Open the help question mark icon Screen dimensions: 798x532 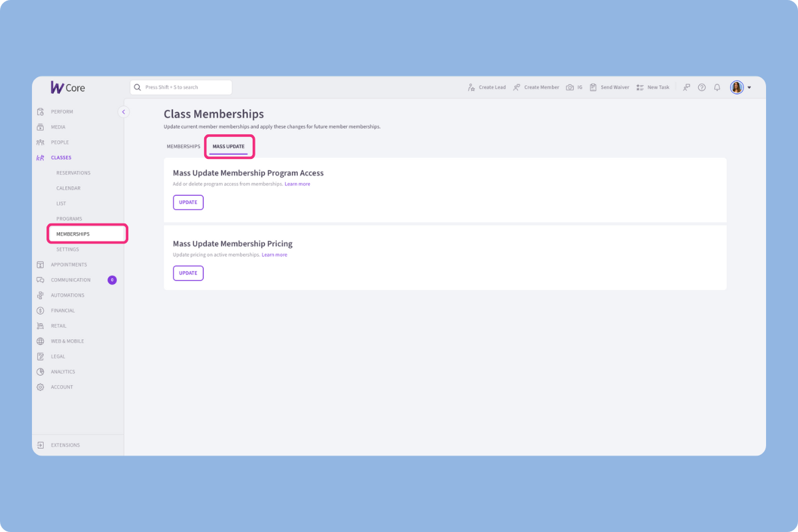(x=702, y=87)
